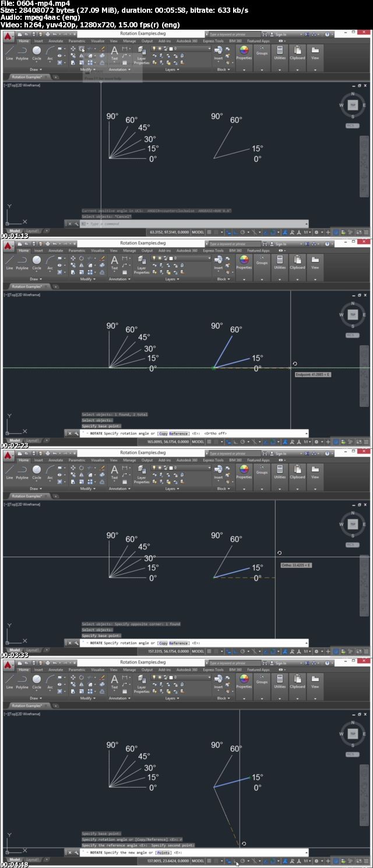373x868 pixels.
Task: Select the Circle tool in the 00:01:13 frame
Action: [37, 52]
